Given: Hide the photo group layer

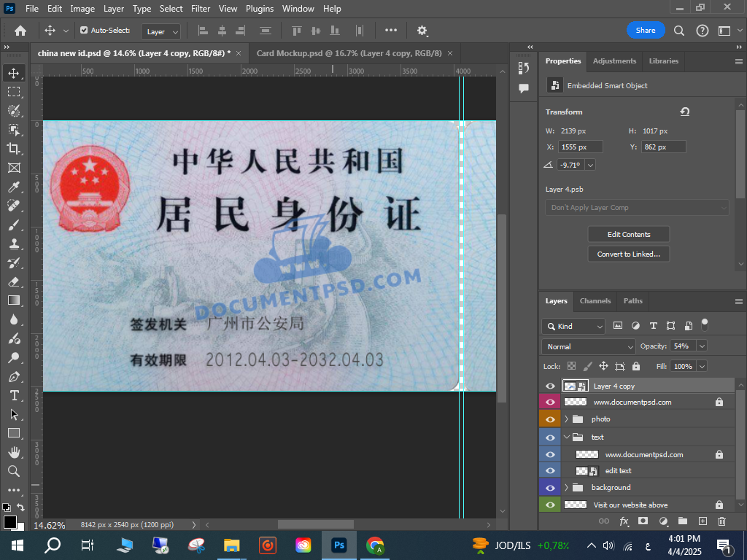Looking at the screenshot, I should [x=550, y=419].
